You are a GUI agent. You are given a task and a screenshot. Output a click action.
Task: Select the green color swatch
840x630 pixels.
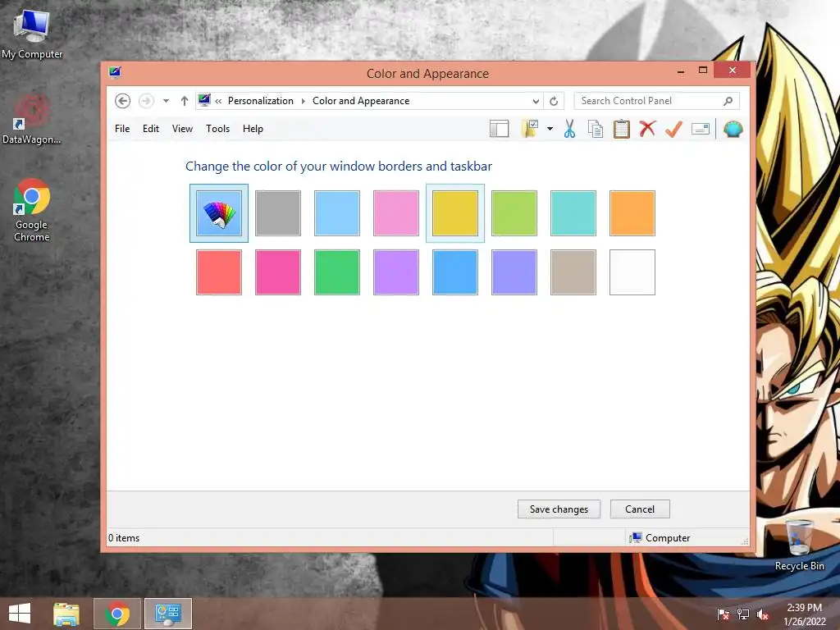[337, 272]
